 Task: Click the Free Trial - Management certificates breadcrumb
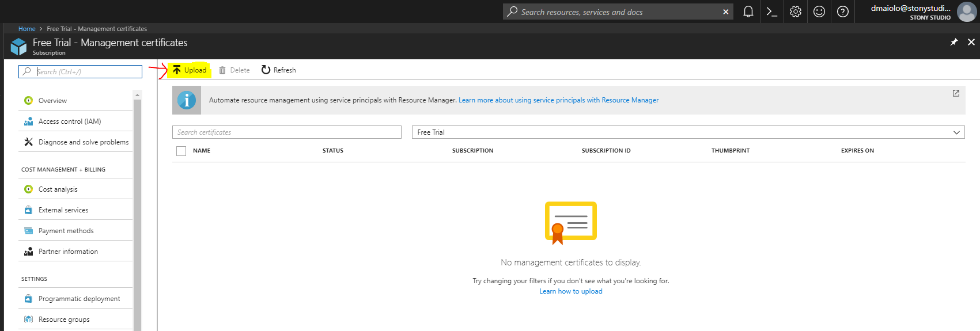(x=97, y=29)
